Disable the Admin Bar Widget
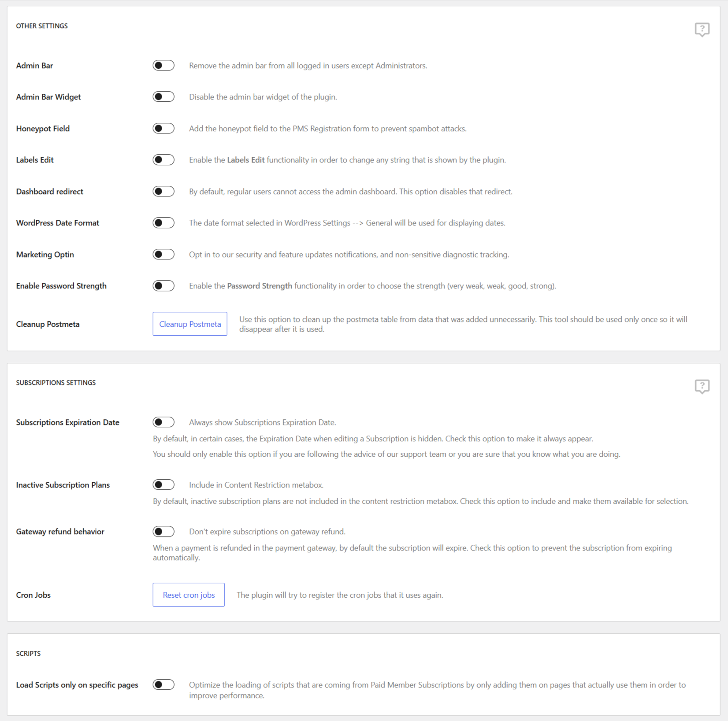The height and width of the screenshot is (721, 728). click(x=163, y=96)
